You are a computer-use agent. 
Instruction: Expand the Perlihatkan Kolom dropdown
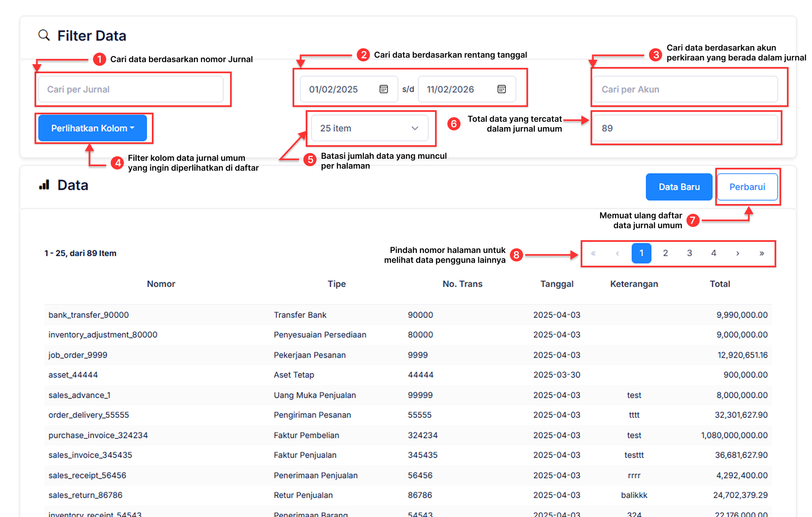point(93,128)
